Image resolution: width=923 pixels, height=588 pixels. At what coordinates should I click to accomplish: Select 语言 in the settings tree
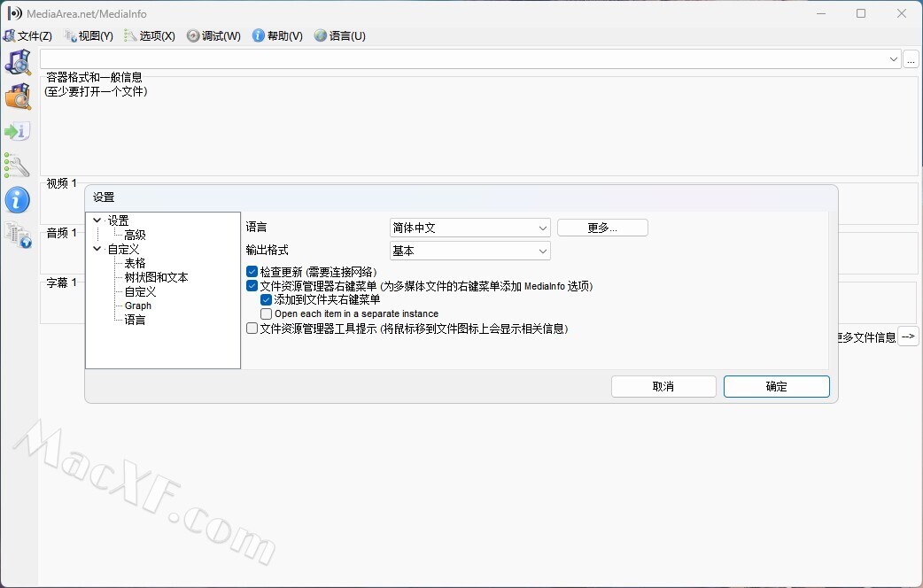pyautogui.click(x=135, y=321)
